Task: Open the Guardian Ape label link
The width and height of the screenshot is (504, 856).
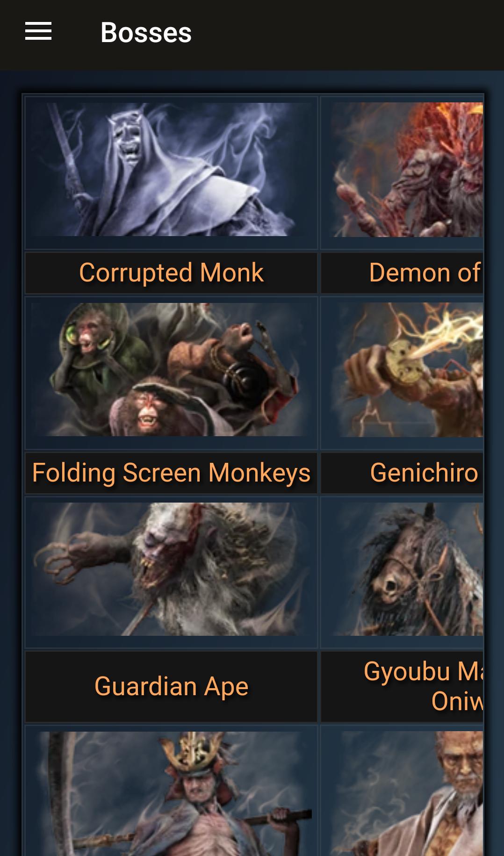Action: click(171, 686)
